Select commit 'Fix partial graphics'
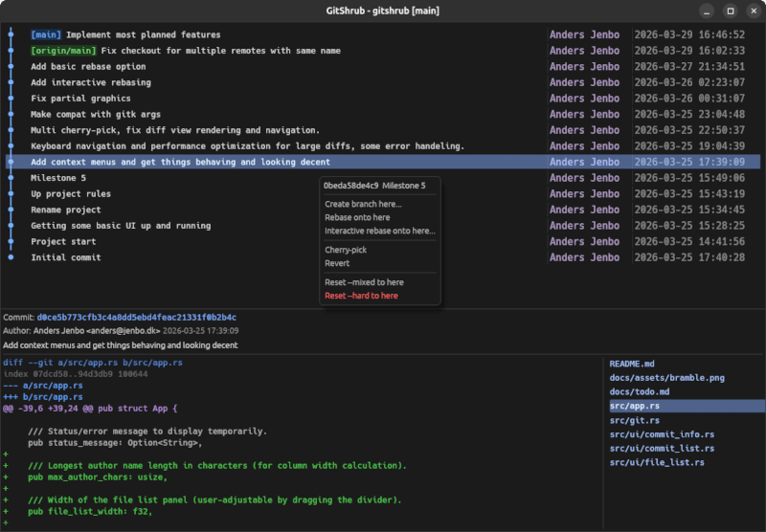Image resolution: width=766 pixels, height=532 pixels. tap(382, 99)
